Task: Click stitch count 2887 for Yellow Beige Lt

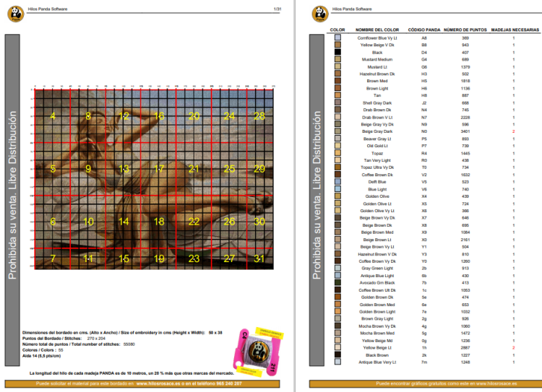Action: coord(465,347)
